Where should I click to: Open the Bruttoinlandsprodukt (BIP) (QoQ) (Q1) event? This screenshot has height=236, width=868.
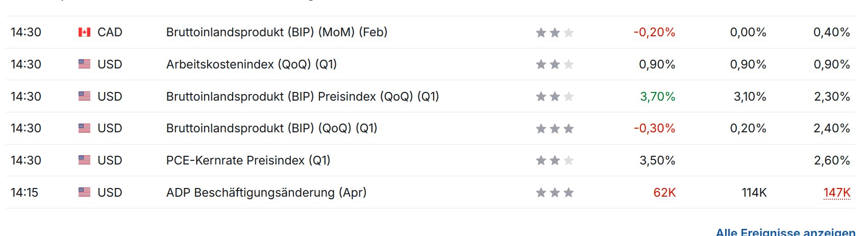click(x=271, y=128)
